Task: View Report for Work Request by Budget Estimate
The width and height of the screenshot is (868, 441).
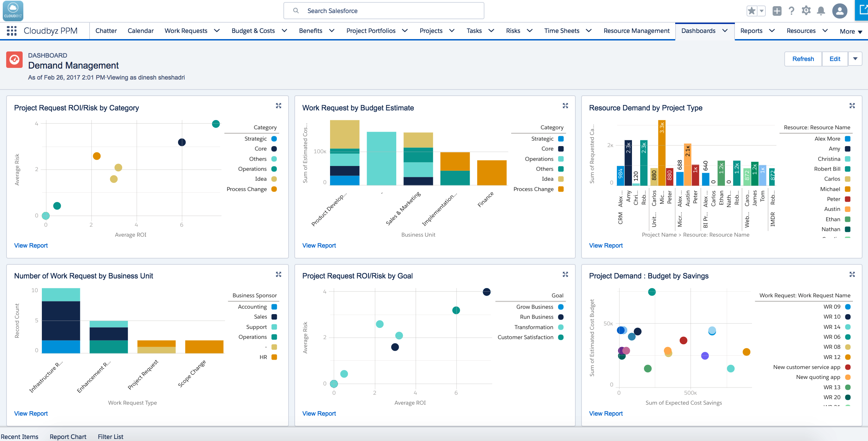Action: (319, 246)
